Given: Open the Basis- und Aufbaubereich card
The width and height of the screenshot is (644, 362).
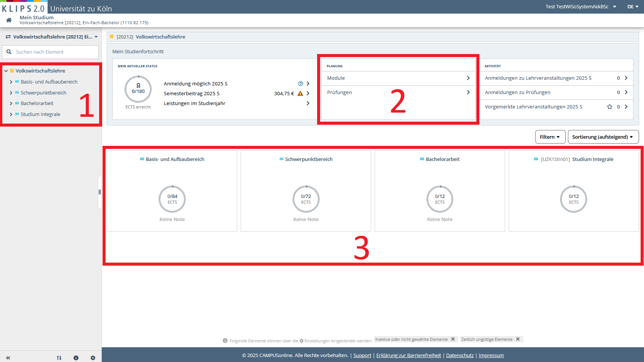Looking at the screenshot, I should click(172, 191).
